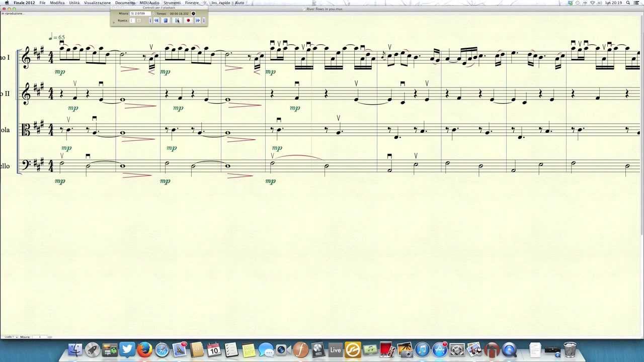
Task: Stop playback with the square stop button
Action: 166,20
